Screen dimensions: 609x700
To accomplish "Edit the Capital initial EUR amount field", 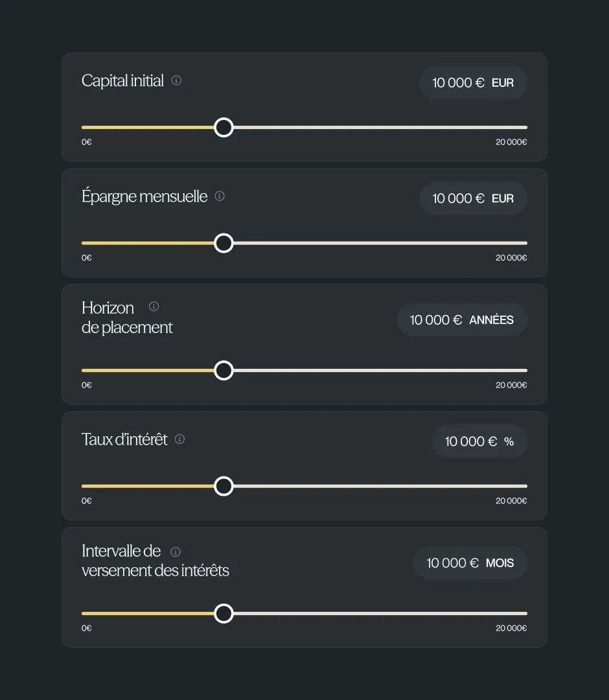I will point(474,82).
